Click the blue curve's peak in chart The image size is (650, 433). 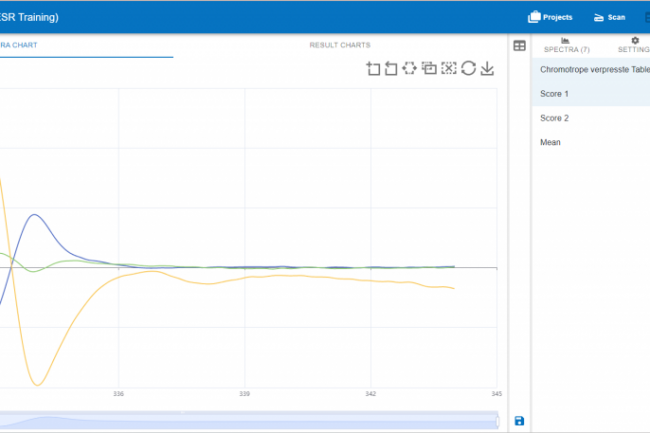(35, 215)
